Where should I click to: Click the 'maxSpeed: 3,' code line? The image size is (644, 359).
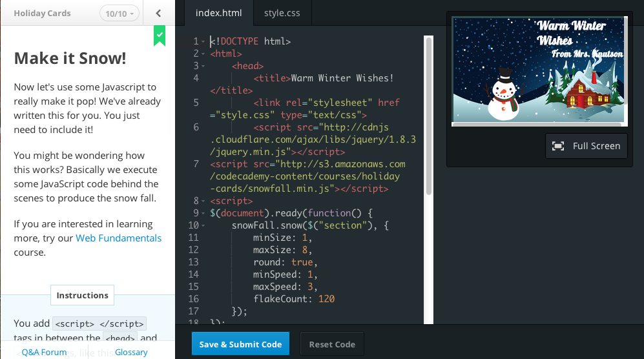click(286, 287)
